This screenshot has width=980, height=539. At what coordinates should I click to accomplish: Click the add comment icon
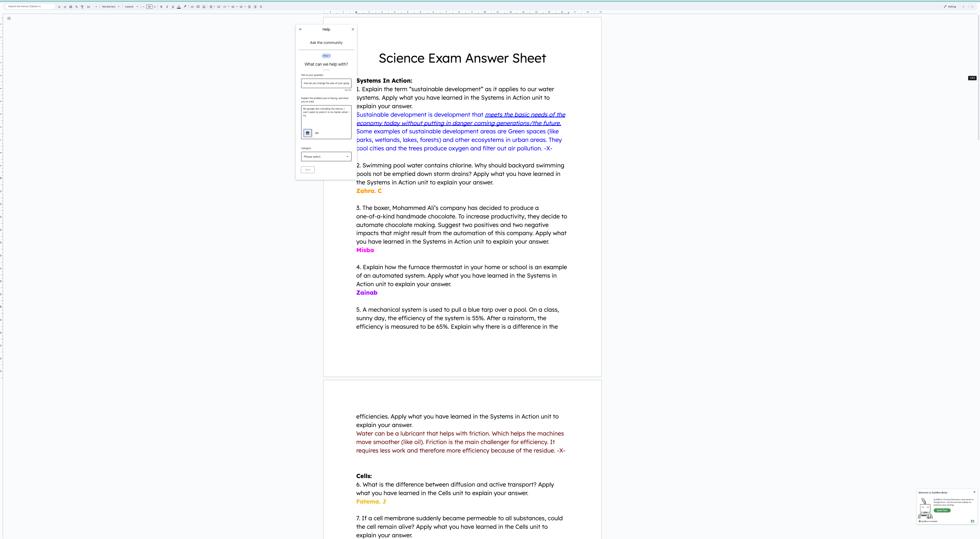(x=198, y=7)
